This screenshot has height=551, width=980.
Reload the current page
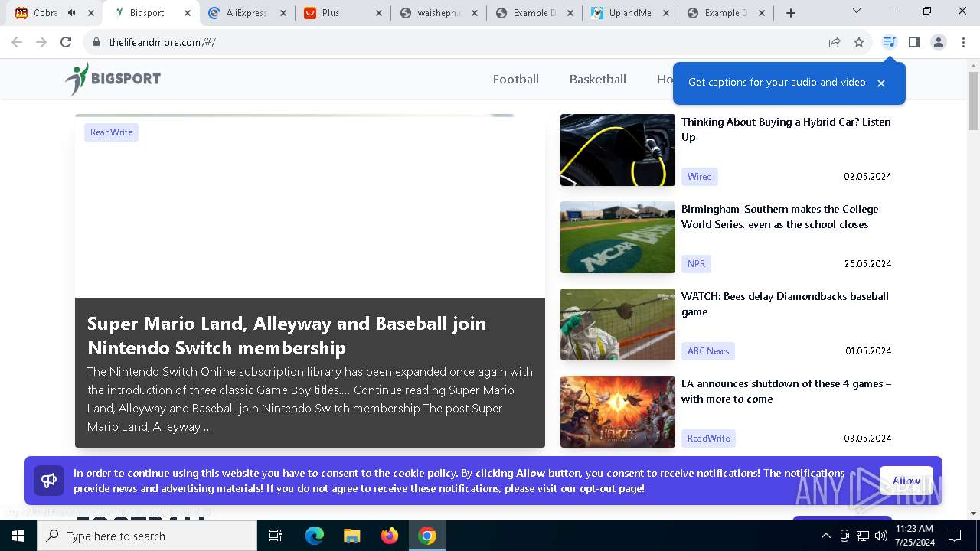[x=66, y=42]
